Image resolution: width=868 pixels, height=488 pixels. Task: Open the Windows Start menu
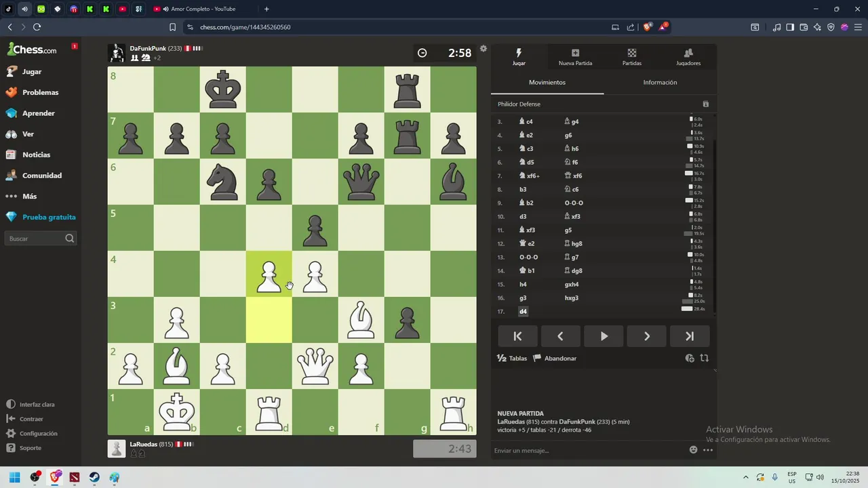pyautogui.click(x=14, y=477)
